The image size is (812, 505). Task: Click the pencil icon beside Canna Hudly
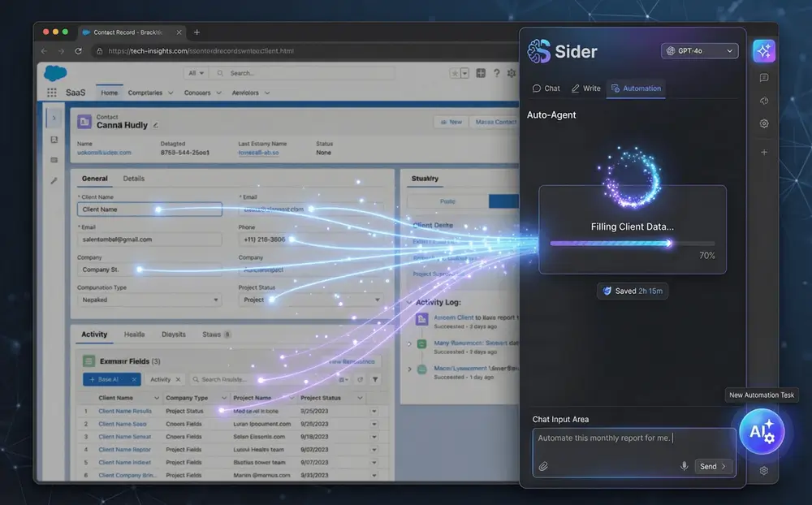155,125
